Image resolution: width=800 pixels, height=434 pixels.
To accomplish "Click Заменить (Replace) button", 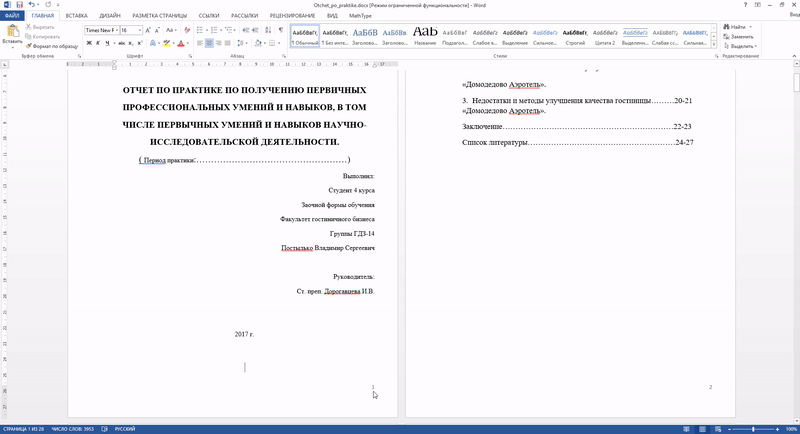I will [738, 37].
